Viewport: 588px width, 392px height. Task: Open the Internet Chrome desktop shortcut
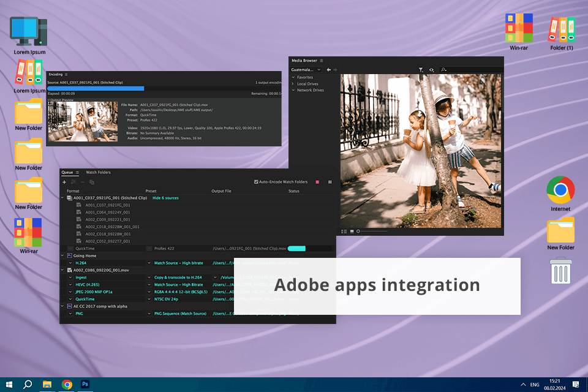click(560, 194)
